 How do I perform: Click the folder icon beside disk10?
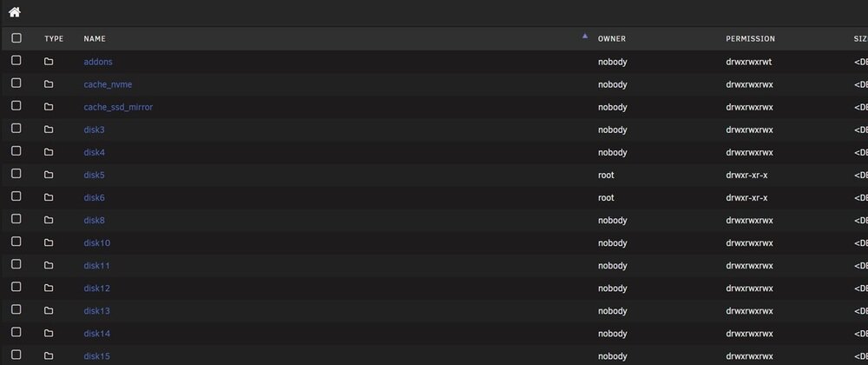pyautogui.click(x=49, y=242)
